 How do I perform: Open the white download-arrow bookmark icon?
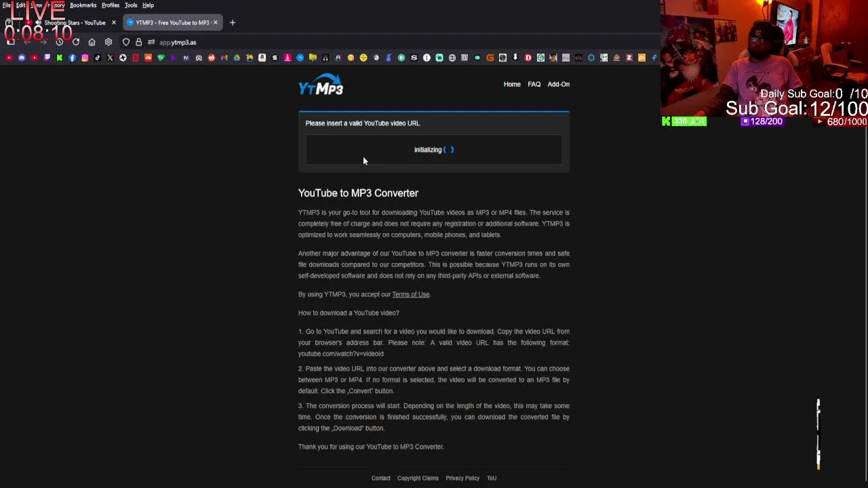[x=515, y=58]
